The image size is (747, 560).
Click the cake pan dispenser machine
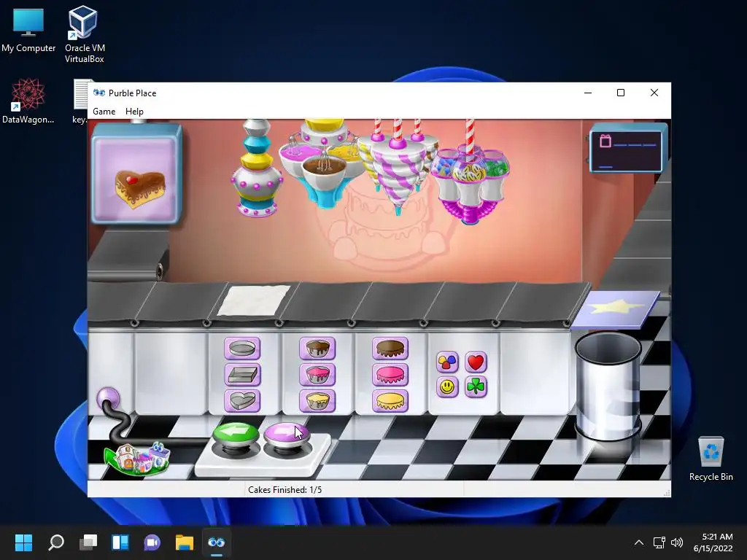258,169
